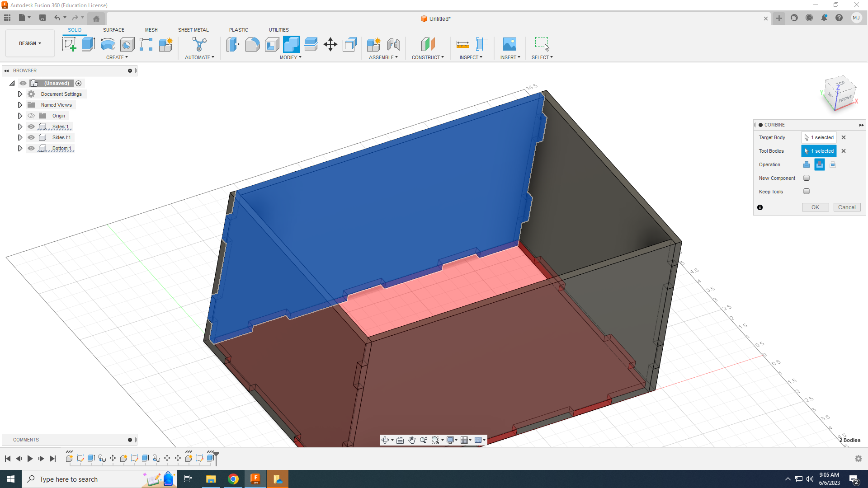Click the highlighted Combine tool in Modify
The height and width of the screenshot is (488, 868).
tap(291, 45)
